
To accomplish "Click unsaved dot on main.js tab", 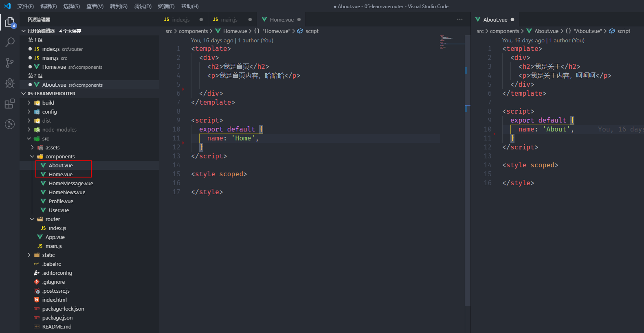I will coord(250,20).
